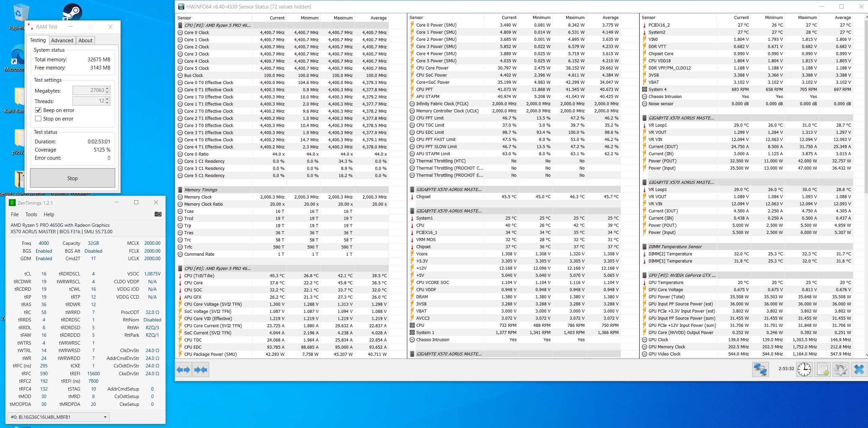Viewport: 868px width, 428px height.
Task: Enable Stop on error checkbox
Action: tap(38, 119)
